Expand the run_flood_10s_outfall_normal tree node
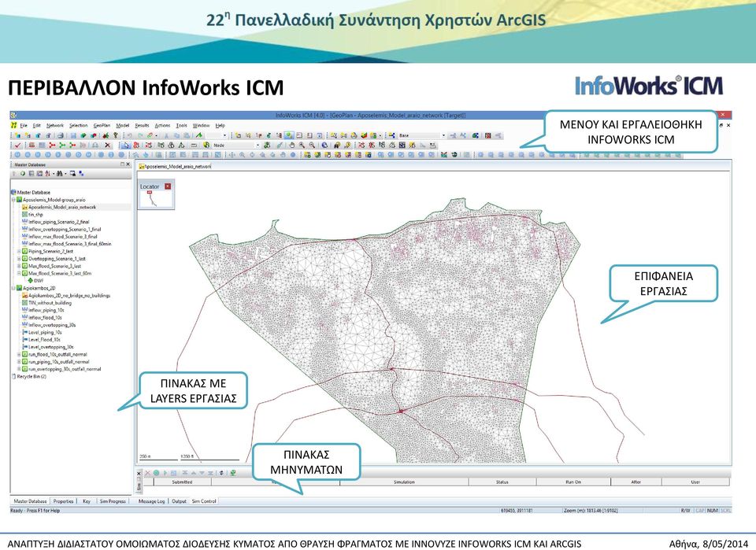The image size is (756, 550). pos(19,354)
